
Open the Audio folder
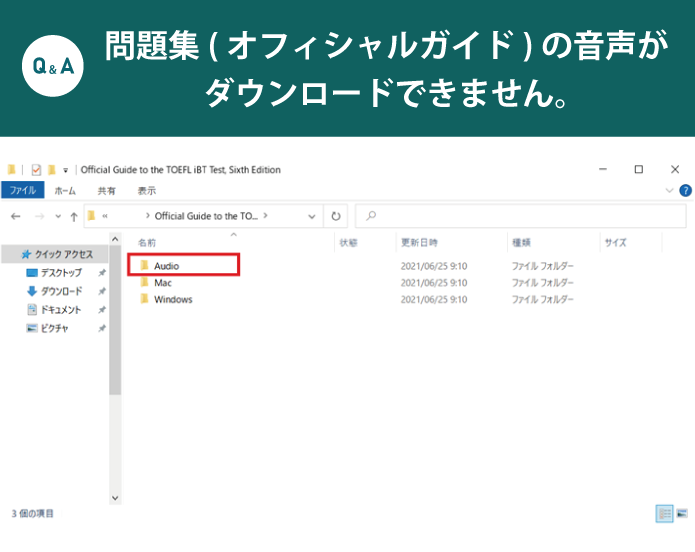(x=166, y=266)
